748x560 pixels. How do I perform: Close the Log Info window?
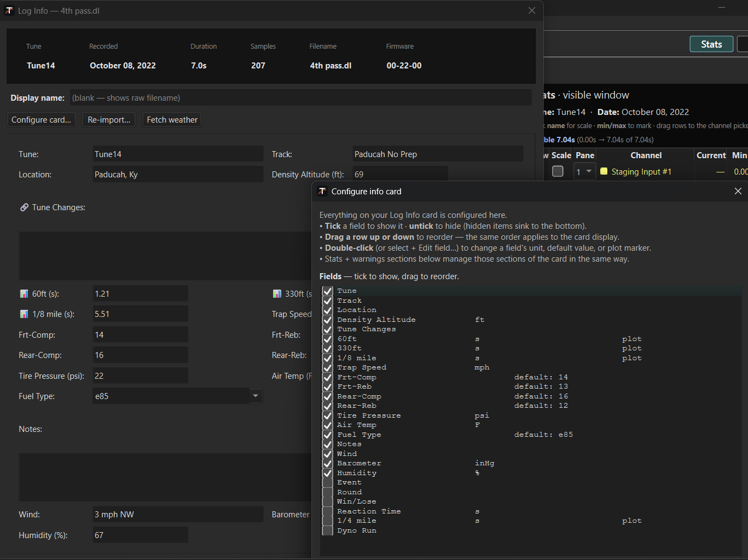tap(531, 10)
